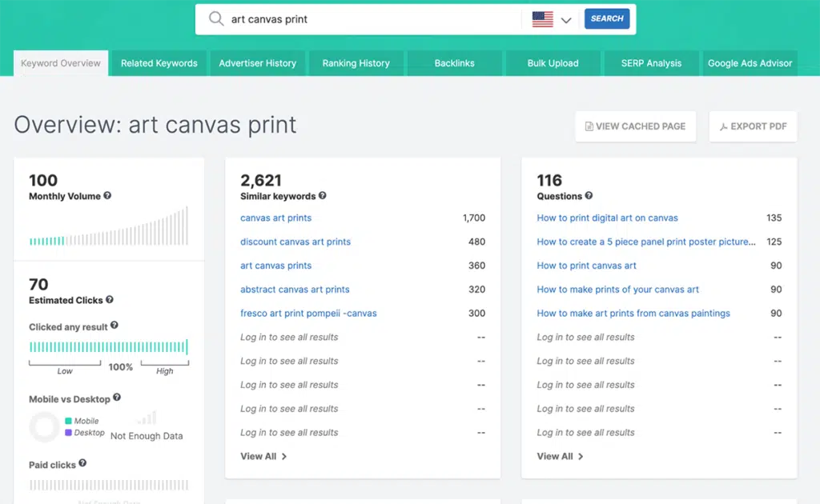Toggle the Mobile legend in the chart
820x504 pixels.
[81, 420]
